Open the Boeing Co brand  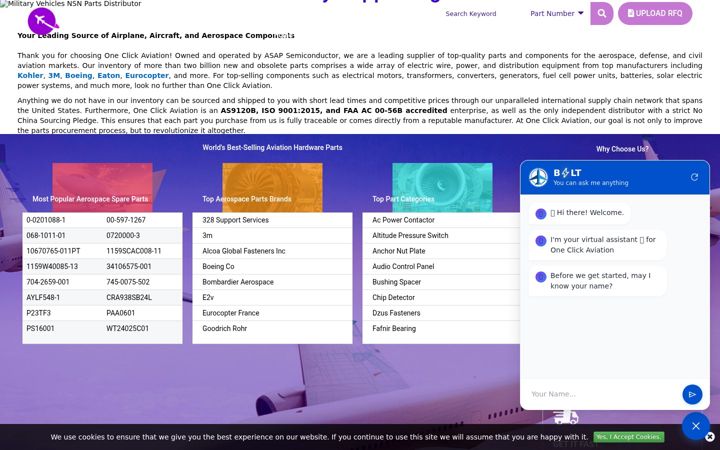pyautogui.click(x=218, y=266)
